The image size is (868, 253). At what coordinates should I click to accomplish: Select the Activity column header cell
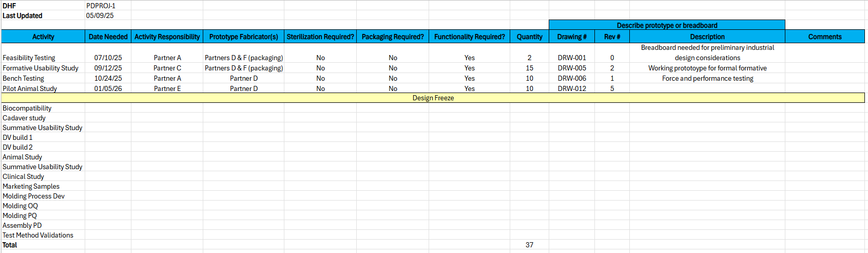coord(43,37)
